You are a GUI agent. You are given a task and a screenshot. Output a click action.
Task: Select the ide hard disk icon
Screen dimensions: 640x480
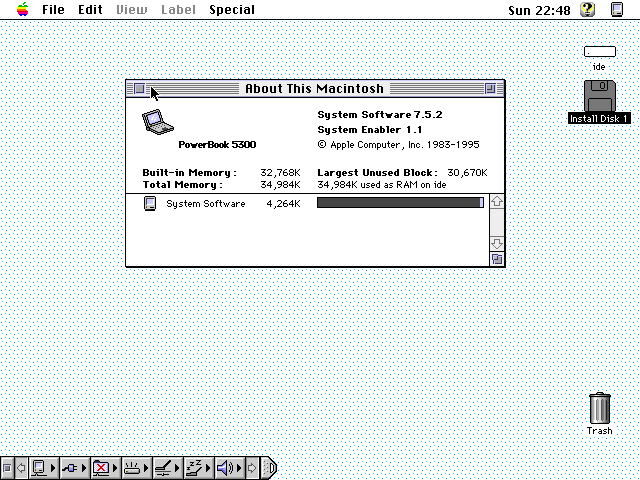[599, 52]
